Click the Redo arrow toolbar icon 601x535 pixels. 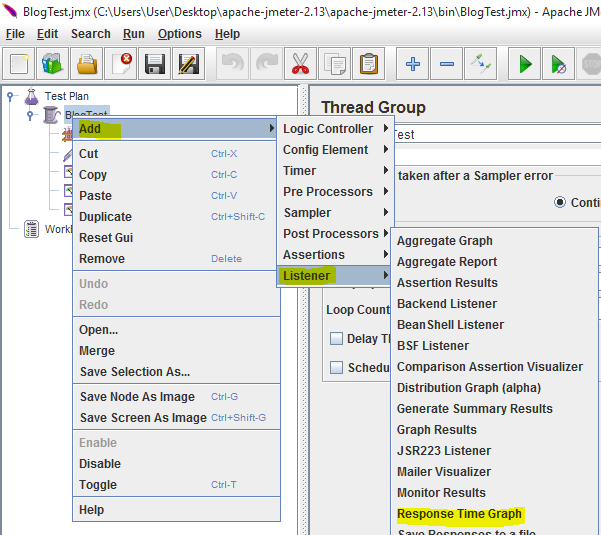coord(267,64)
